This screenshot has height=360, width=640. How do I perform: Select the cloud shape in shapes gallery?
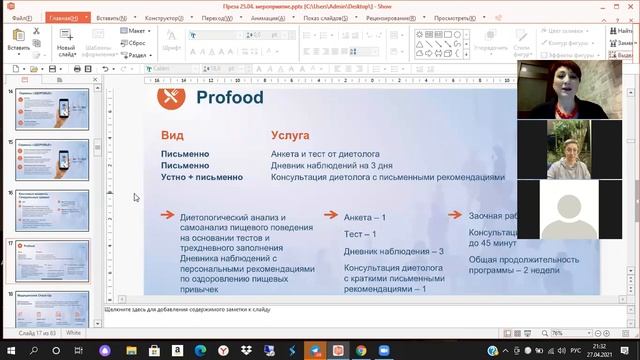pos(419,53)
